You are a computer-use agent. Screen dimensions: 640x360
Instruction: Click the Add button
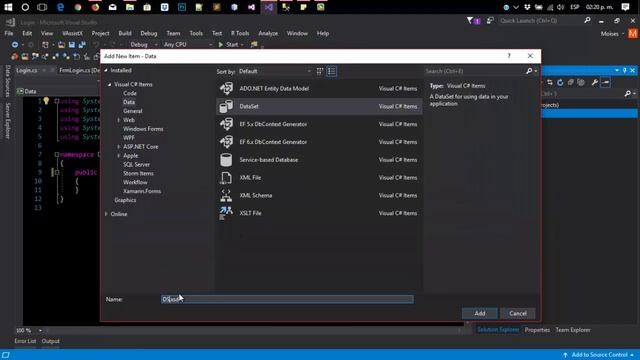point(480,313)
